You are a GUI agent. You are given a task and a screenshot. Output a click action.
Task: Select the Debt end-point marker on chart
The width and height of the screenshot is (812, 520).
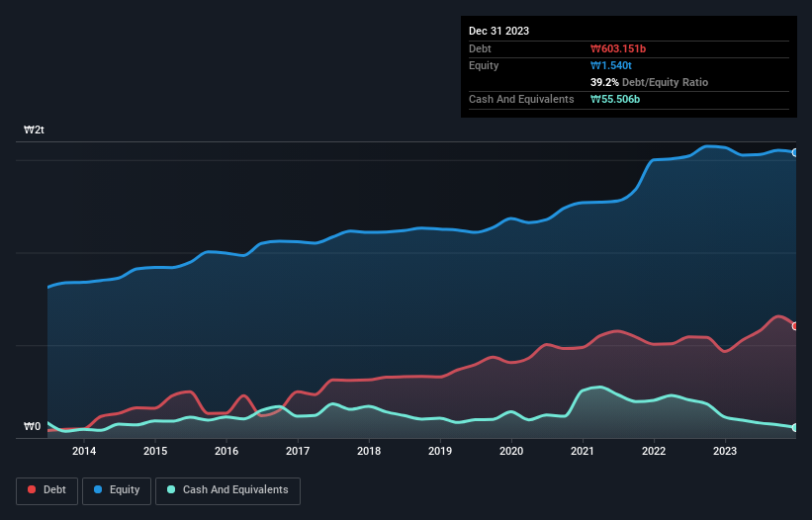pos(795,326)
